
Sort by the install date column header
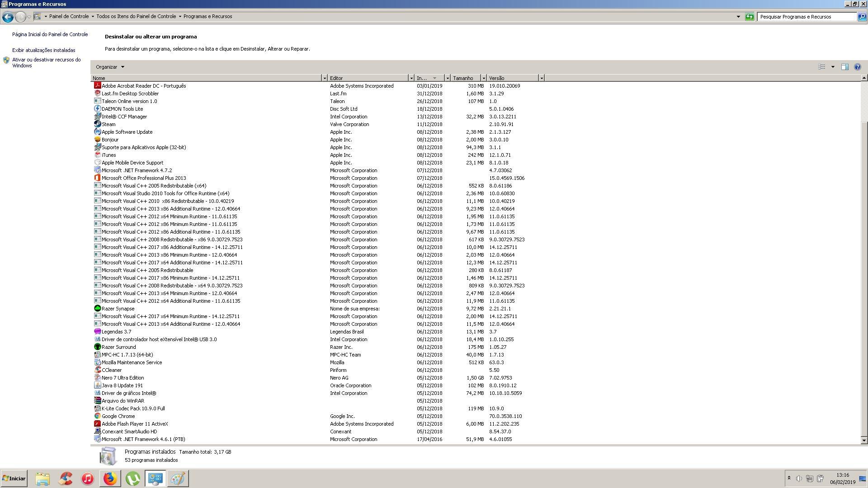[429, 78]
